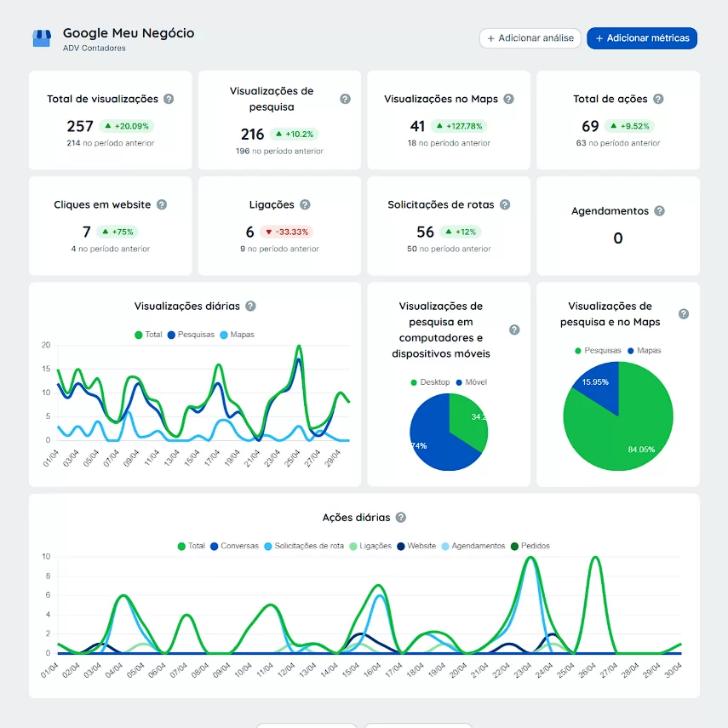Click help icon next to Solicitações de rotas
The height and width of the screenshot is (728, 728).
tap(505, 204)
